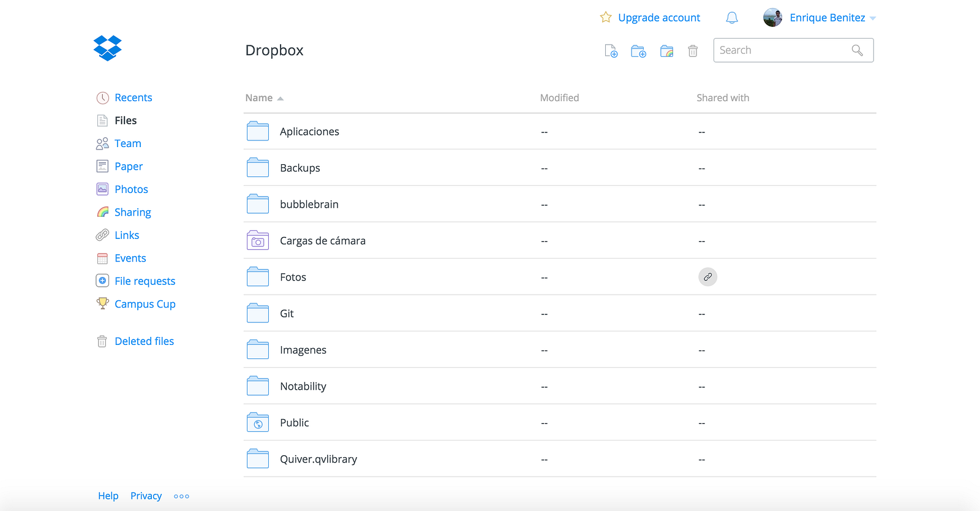
Task: Click the Links chain icon
Action: (102, 235)
